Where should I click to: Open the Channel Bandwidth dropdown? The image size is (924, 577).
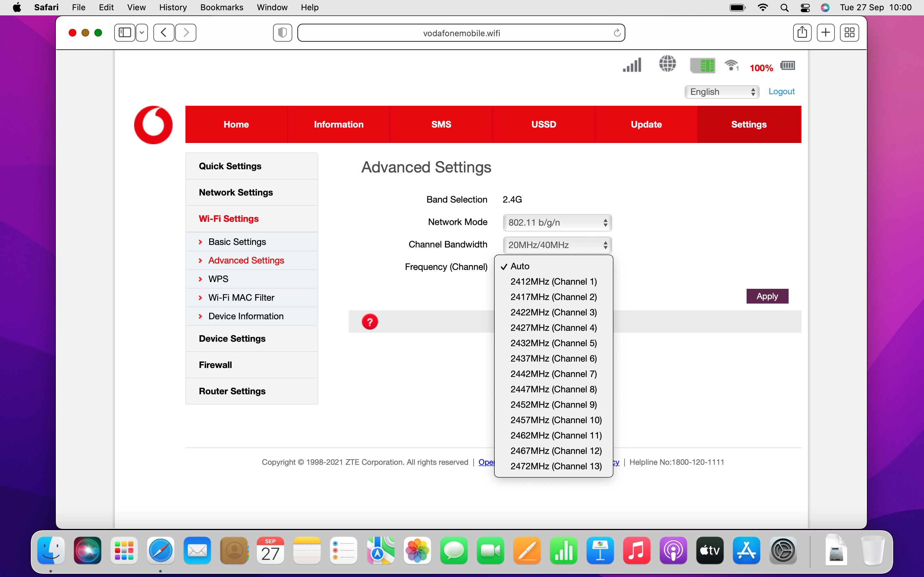[557, 245]
